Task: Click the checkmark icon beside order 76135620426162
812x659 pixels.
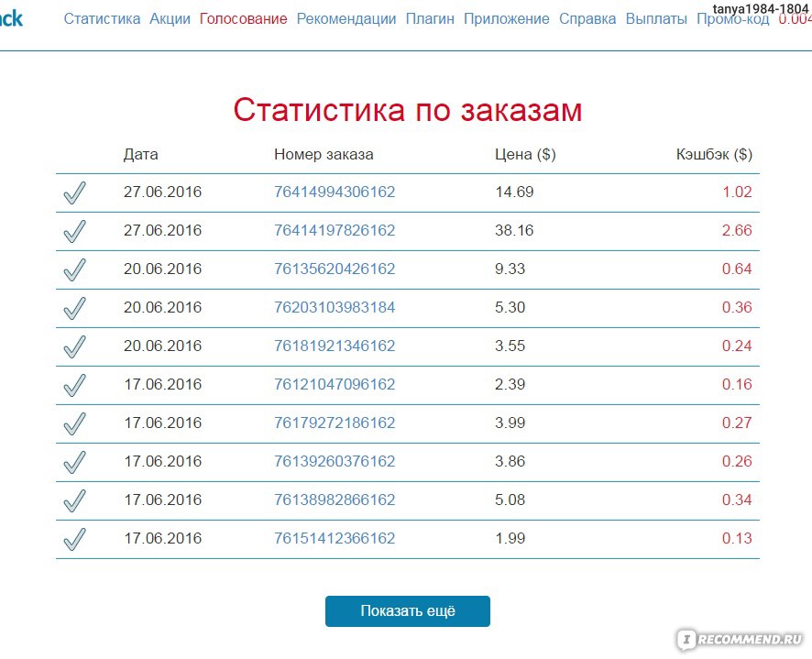Action: (75, 269)
